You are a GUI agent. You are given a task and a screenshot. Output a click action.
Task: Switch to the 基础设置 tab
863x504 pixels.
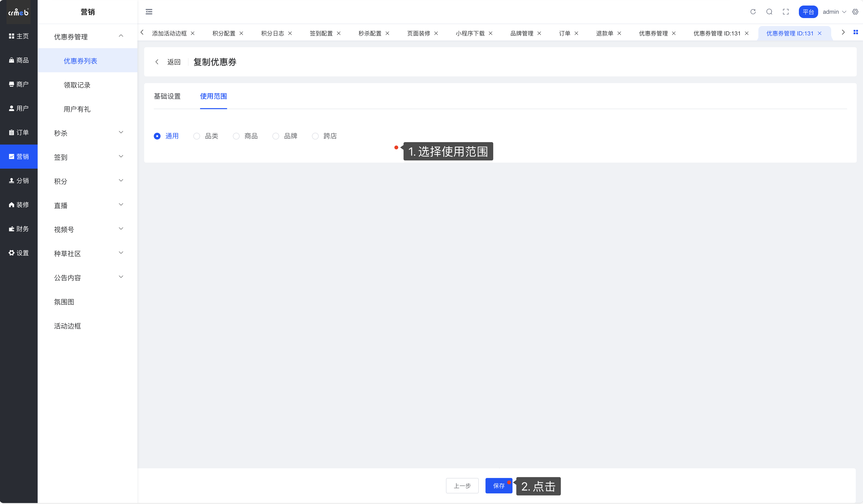[168, 96]
